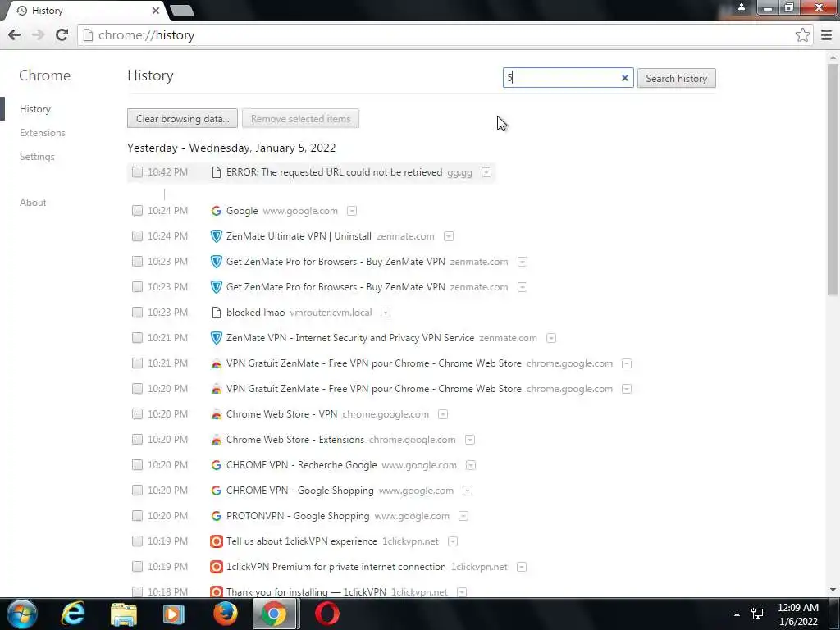840x630 pixels.
Task: Open the dropdown arrow next to the gg.gg entry
Action: click(x=486, y=172)
